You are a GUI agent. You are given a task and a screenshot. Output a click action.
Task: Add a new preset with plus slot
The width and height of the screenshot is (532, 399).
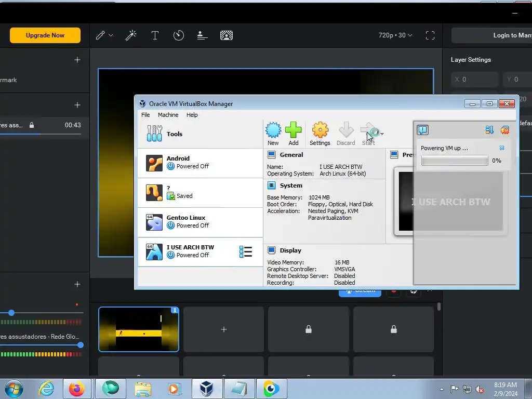pos(223,329)
